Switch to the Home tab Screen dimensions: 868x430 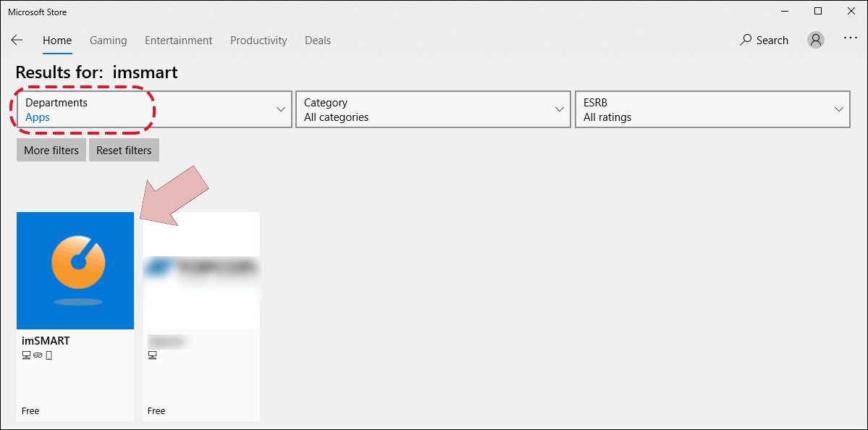click(58, 41)
